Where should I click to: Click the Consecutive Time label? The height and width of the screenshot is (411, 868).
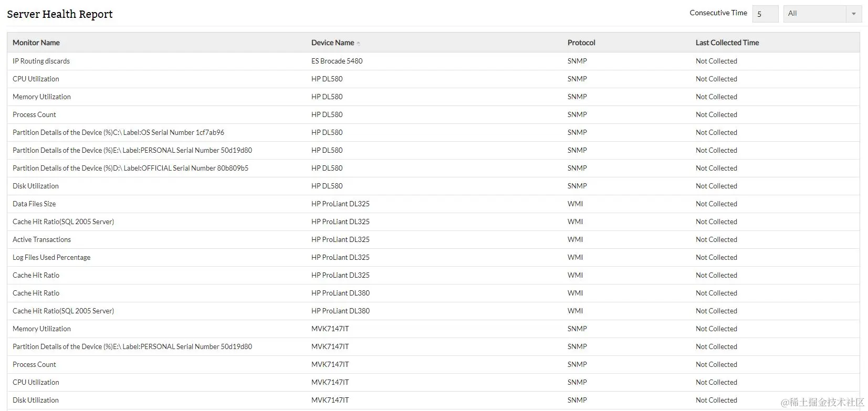pyautogui.click(x=718, y=13)
